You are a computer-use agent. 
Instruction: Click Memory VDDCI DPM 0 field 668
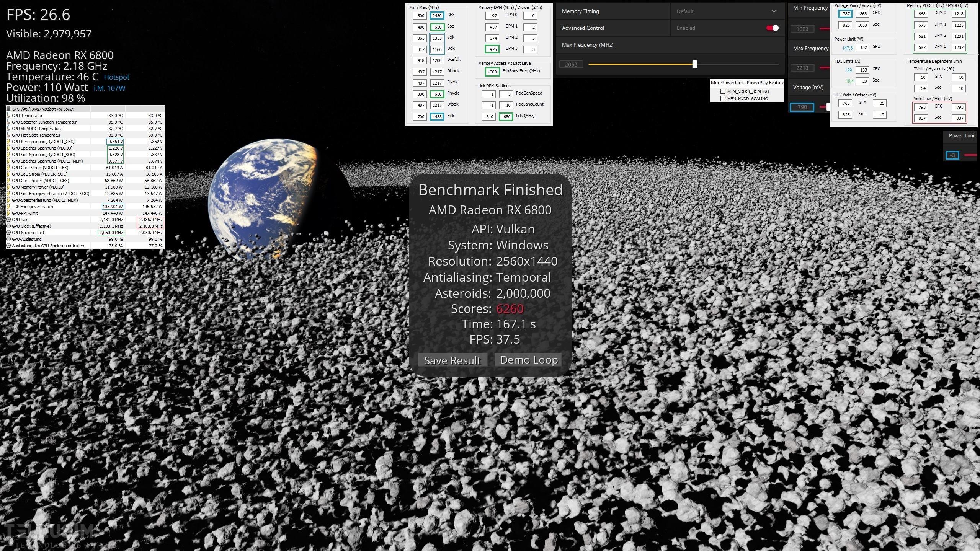(921, 14)
